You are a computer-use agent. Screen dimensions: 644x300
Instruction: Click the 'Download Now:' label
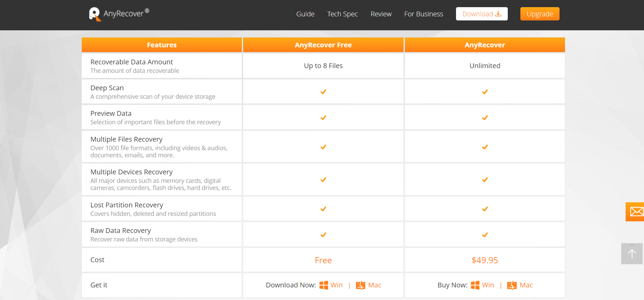point(291,285)
